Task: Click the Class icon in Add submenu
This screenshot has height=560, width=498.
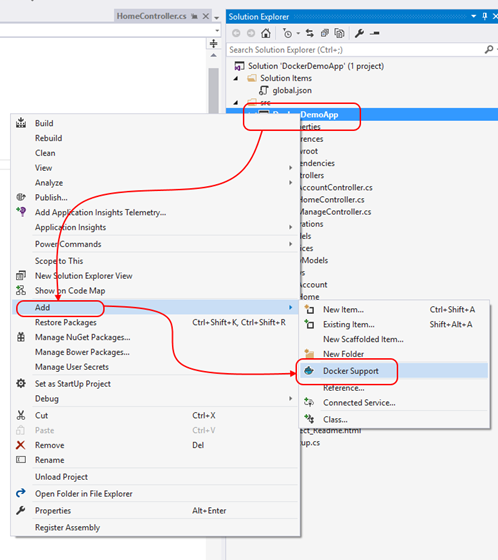Action: [x=309, y=418]
